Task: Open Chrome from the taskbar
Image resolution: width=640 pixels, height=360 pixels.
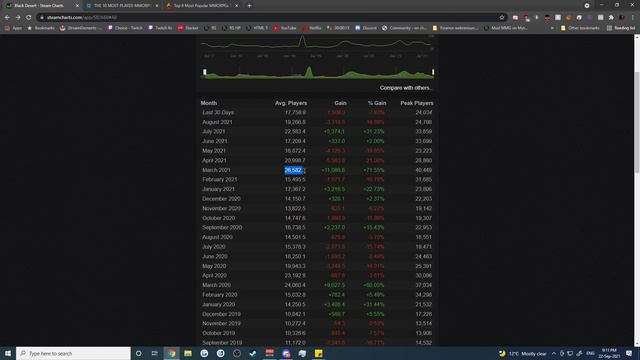Action: (172, 353)
